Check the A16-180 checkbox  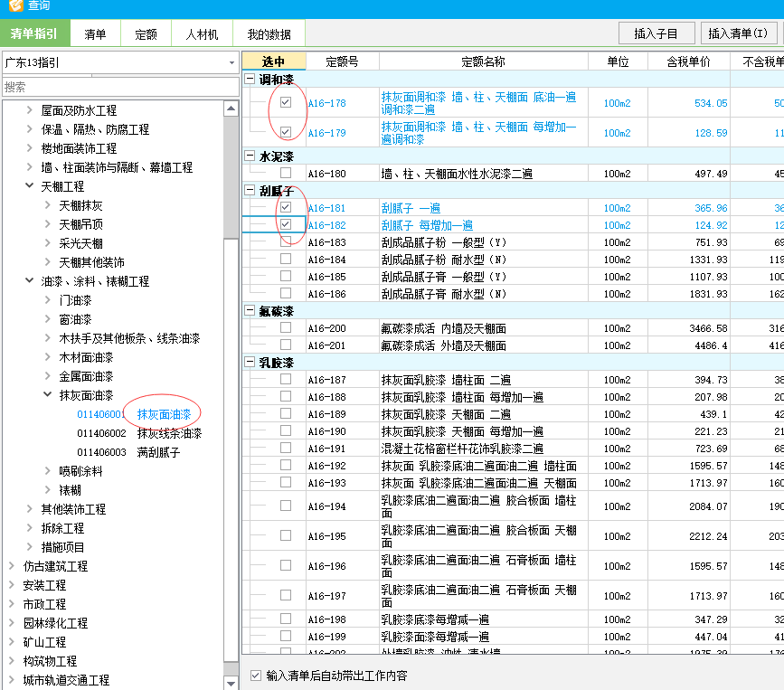[286, 173]
